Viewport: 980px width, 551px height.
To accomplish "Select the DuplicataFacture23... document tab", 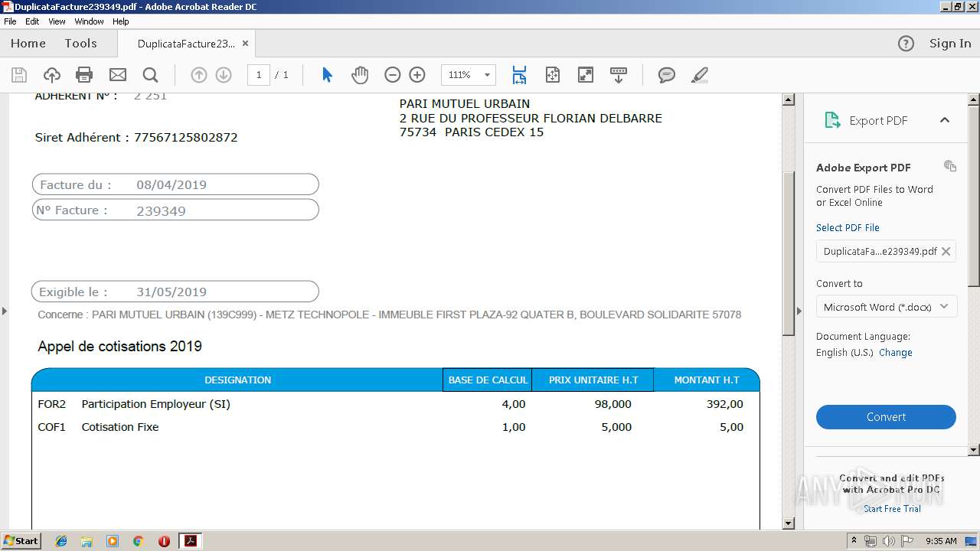I will point(186,44).
